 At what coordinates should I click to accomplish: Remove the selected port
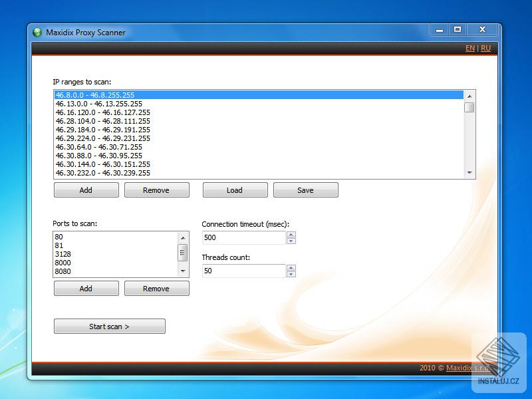tap(156, 288)
